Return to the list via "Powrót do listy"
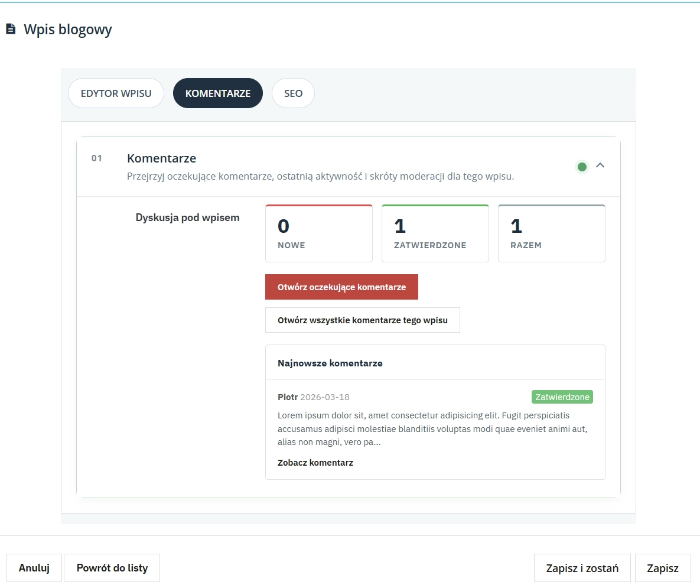 coord(112,567)
